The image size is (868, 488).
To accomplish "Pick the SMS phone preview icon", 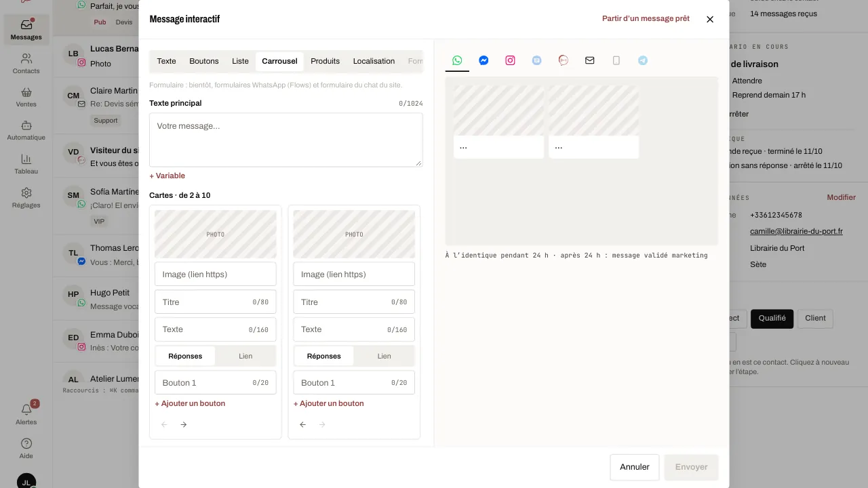I will click(x=616, y=60).
